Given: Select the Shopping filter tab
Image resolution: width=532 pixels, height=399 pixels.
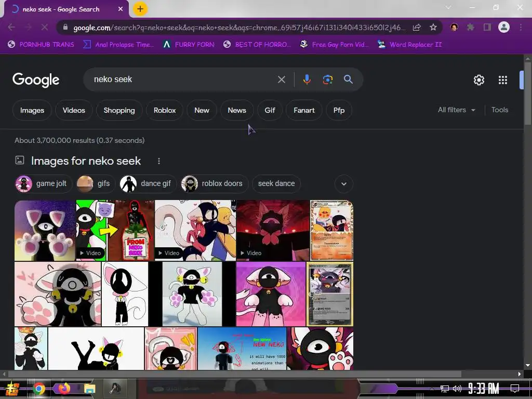Looking at the screenshot, I should (119, 110).
